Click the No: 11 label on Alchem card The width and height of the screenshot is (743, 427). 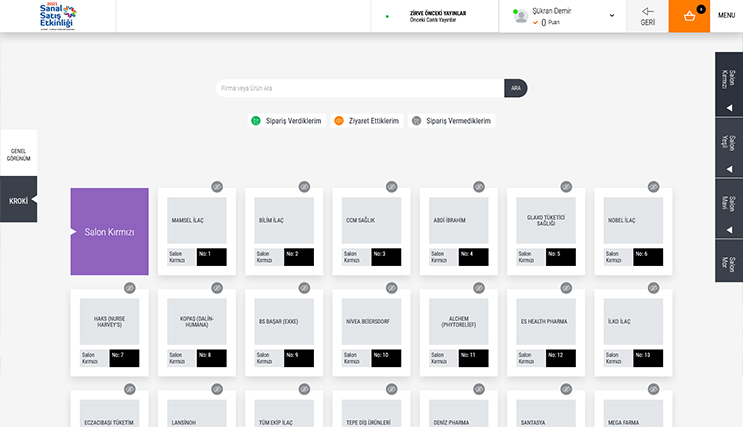473,358
